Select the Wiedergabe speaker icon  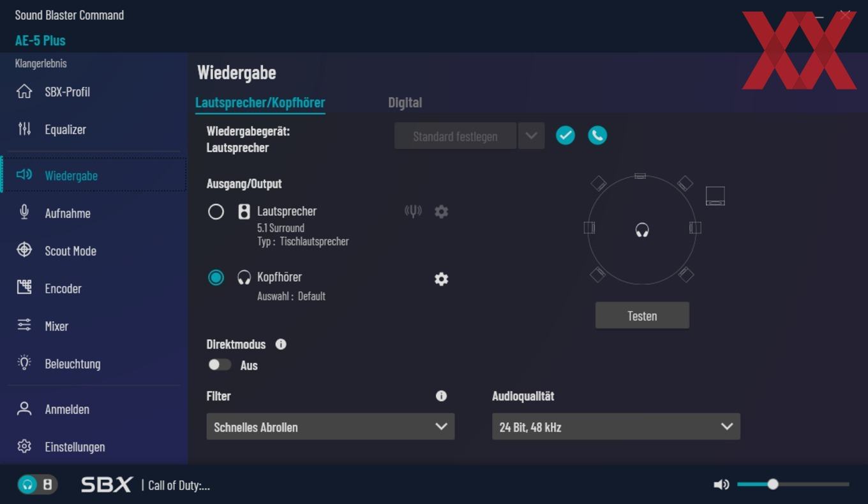pyautogui.click(x=24, y=174)
